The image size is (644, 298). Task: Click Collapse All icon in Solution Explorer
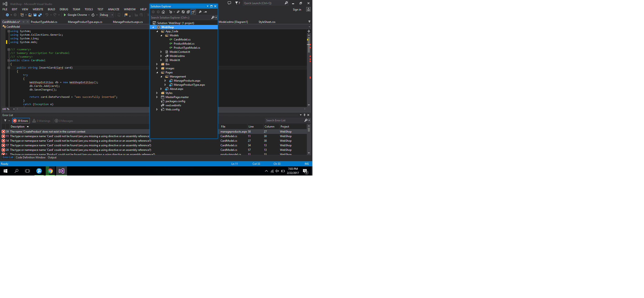(x=188, y=12)
